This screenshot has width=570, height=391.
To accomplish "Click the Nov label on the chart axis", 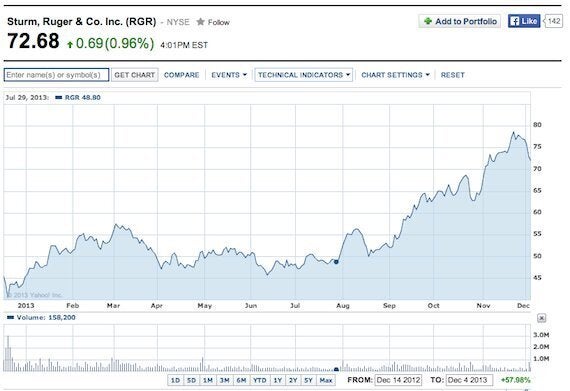I will coord(483,306).
